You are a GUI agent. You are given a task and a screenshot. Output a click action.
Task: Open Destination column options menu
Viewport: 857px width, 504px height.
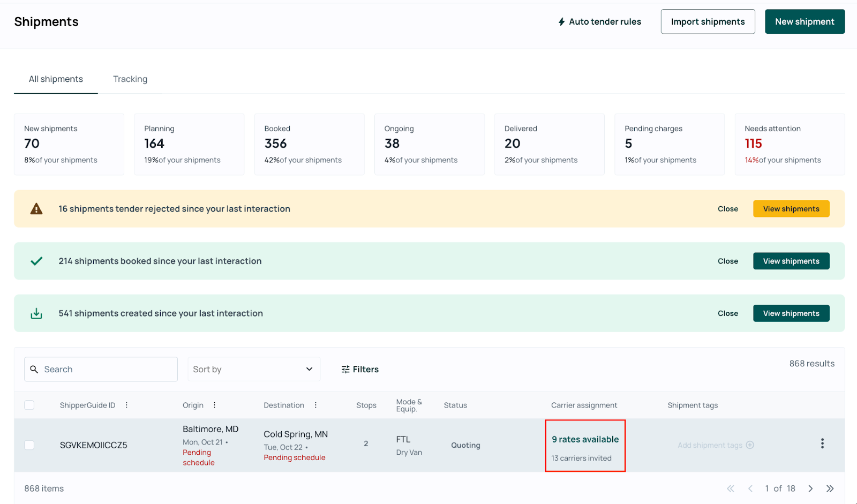point(315,405)
